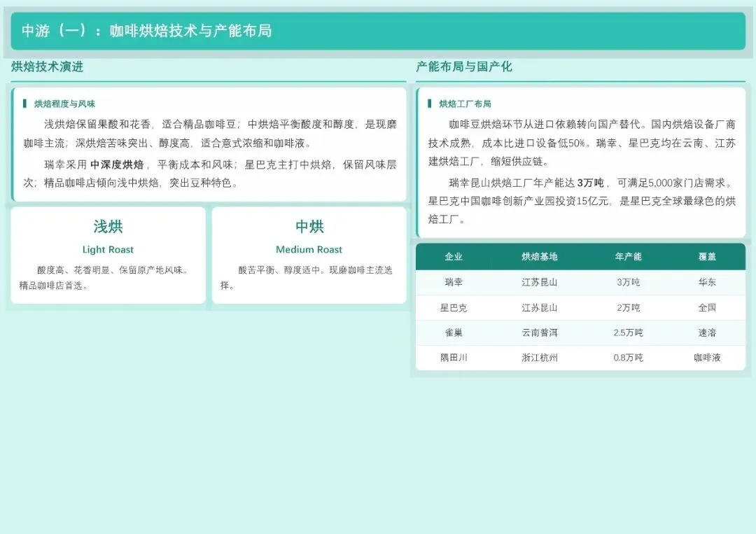Select the '江苏昆山' cell in the 瑞幸 row
This screenshot has height=534, width=756.
tap(540, 283)
